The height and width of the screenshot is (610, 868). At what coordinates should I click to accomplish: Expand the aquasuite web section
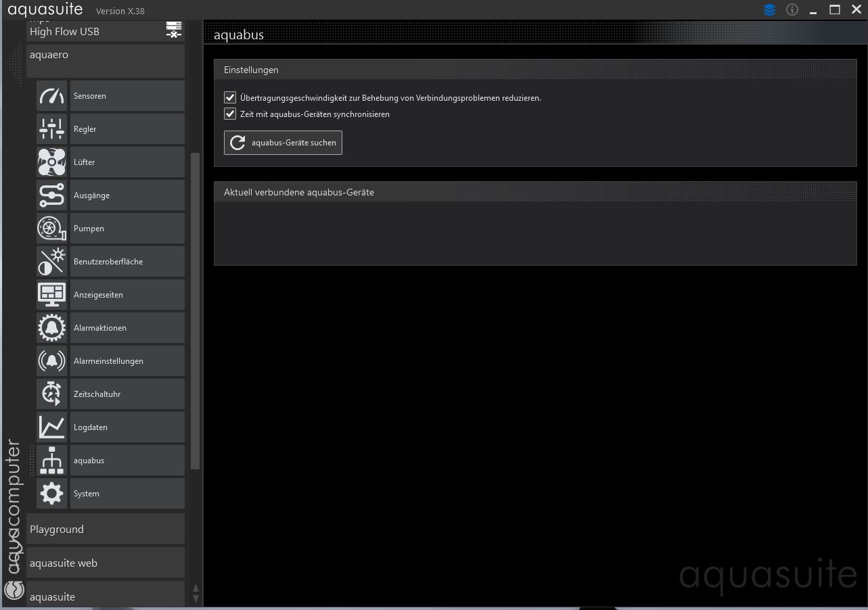106,563
